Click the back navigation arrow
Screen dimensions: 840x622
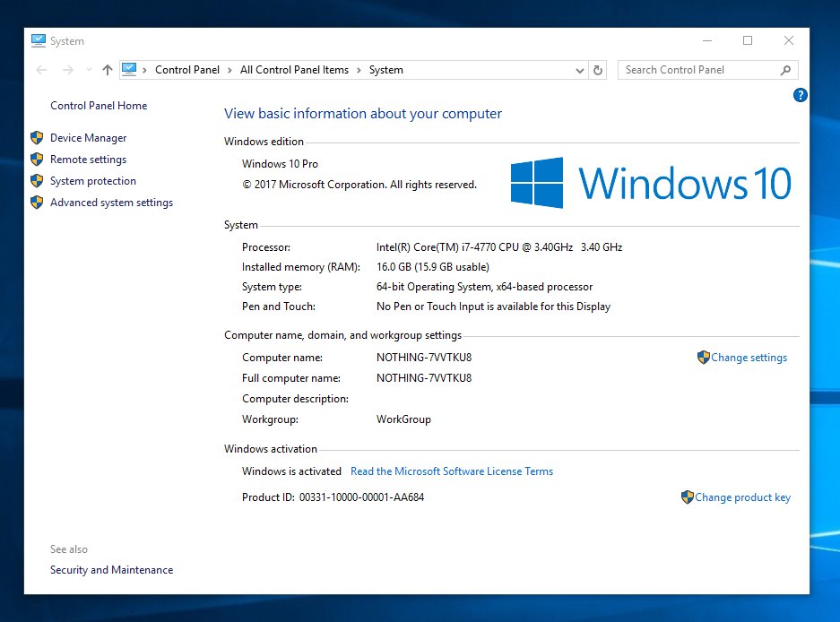pos(41,70)
